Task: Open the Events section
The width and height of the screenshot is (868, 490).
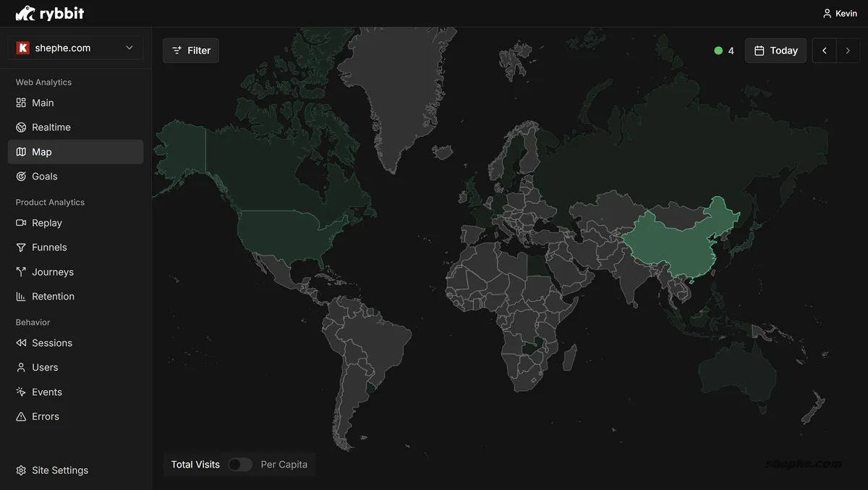Action: tap(47, 392)
